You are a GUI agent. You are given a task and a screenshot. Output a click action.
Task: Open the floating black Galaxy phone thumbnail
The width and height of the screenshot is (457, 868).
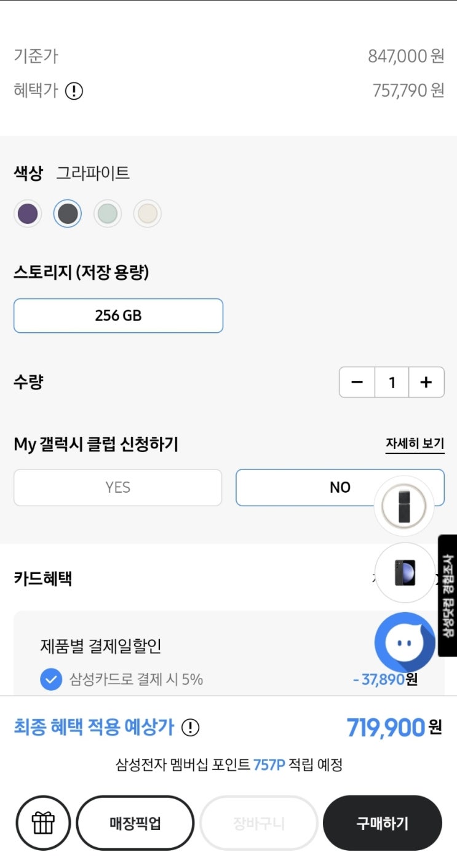click(404, 573)
